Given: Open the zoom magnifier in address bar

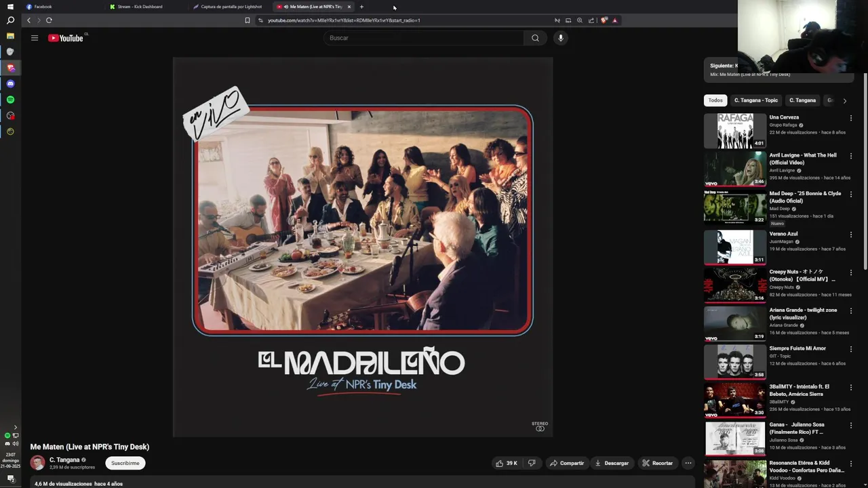Looking at the screenshot, I should click(x=579, y=20).
